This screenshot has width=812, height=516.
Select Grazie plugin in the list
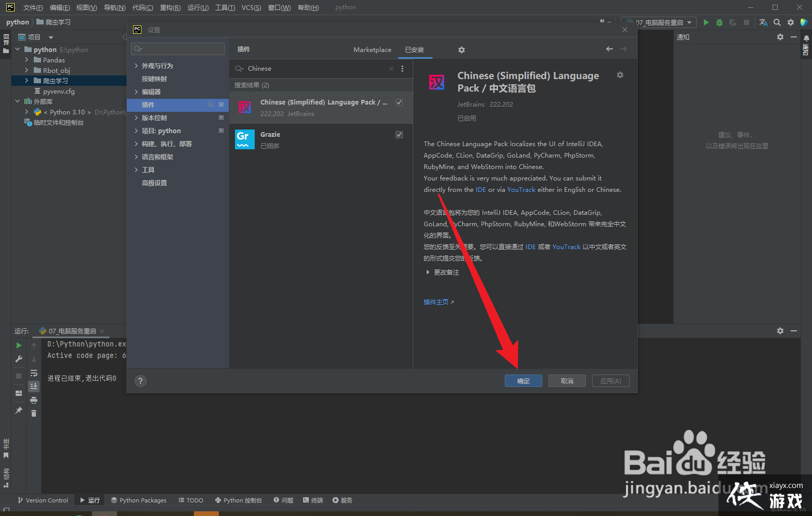pos(321,139)
